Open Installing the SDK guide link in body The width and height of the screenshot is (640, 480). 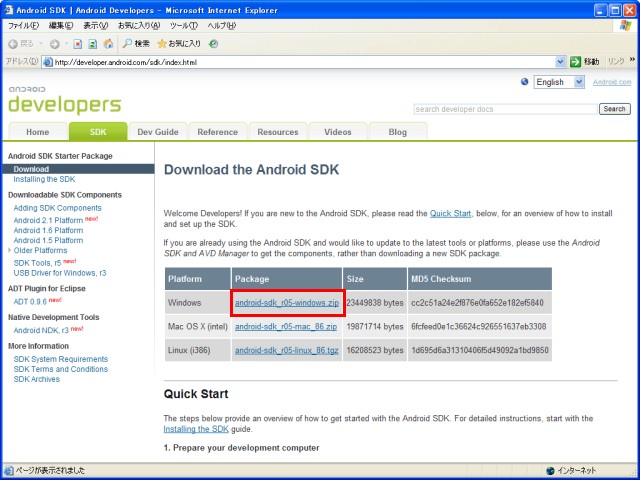(x=196, y=429)
